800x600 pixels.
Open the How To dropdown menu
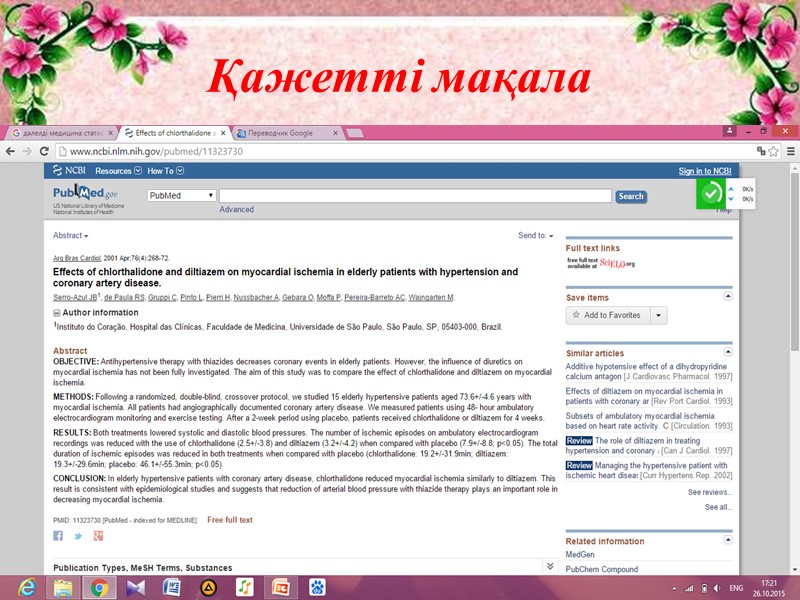[165, 171]
